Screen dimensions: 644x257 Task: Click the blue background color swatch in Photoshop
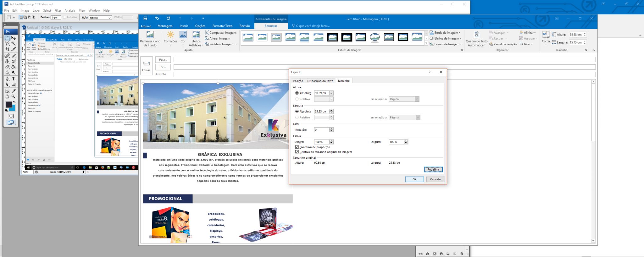point(13,109)
